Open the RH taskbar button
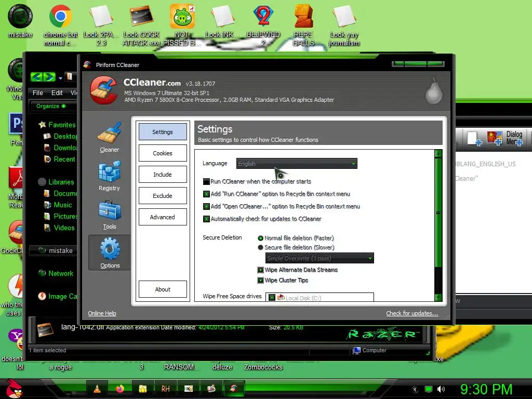Image resolution: width=532 pixels, height=399 pixels. click(165, 389)
